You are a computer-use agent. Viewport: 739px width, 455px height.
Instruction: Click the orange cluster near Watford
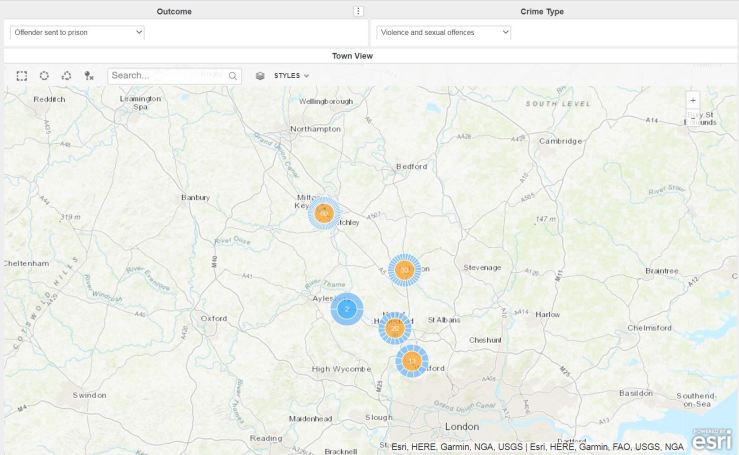point(411,361)
